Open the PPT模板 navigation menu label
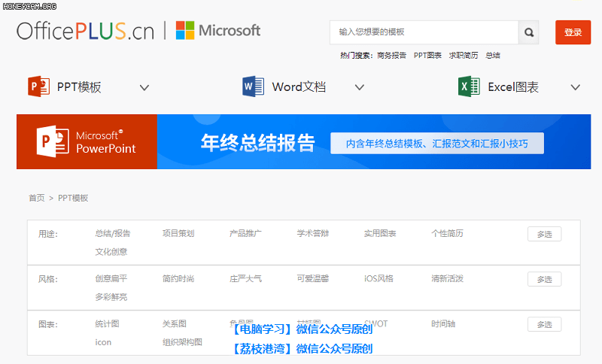This screenshot has height=364, width=602. pos(79,87)
